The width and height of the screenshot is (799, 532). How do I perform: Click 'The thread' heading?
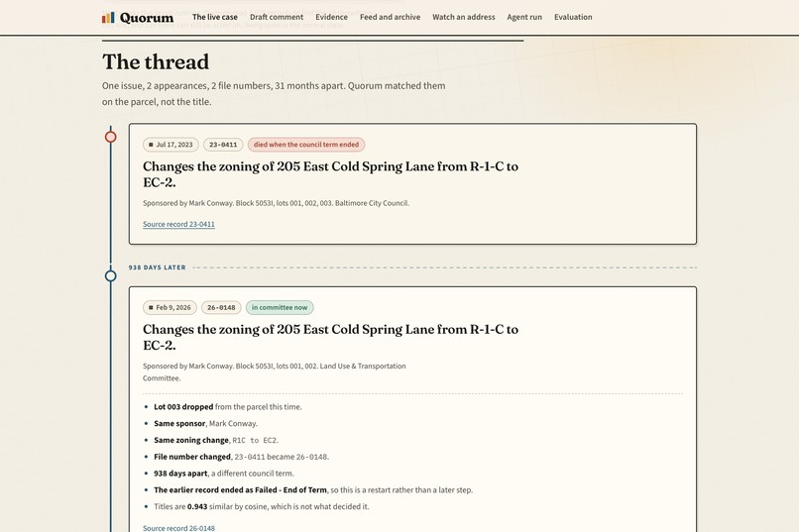(156, 62)
